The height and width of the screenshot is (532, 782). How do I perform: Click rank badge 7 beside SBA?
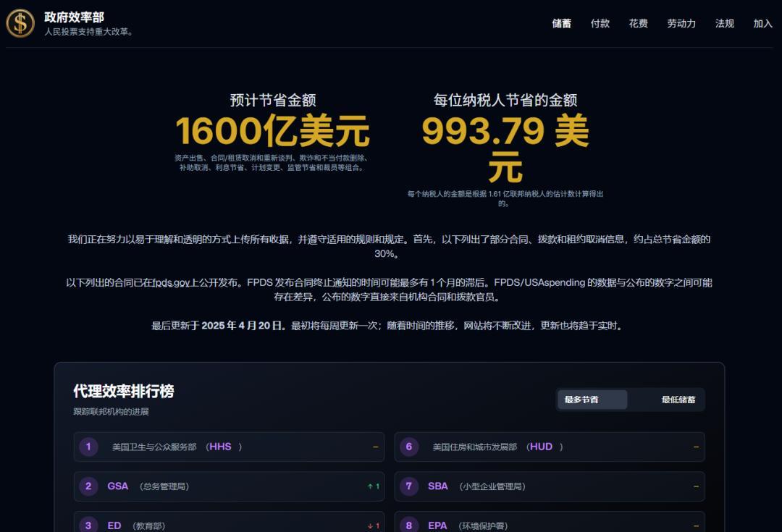(x=408, y=486)
